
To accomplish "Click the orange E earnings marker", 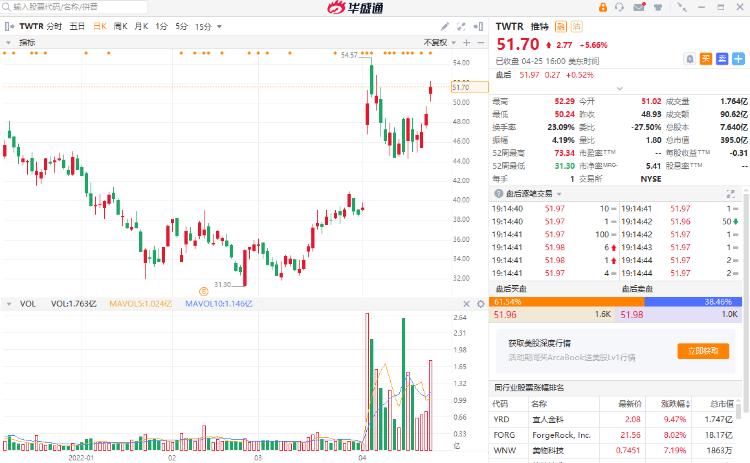I will click(203, 291).
